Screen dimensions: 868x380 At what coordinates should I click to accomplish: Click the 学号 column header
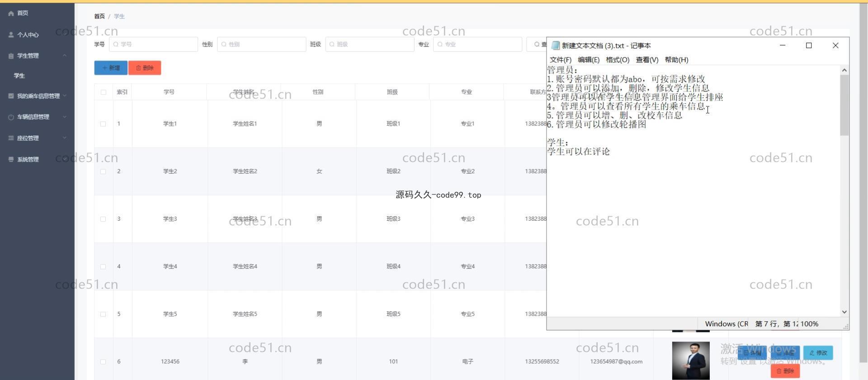[169, 92]
